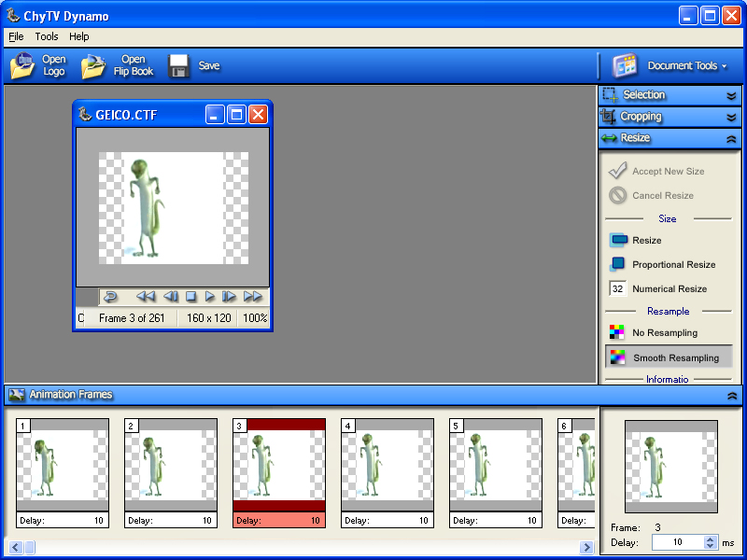Play the animation
747x560 pixels.
[x=209, y=297]
